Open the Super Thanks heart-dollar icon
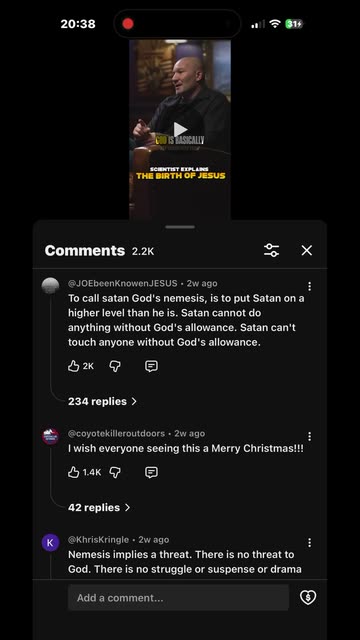The height and width of the screenshot is (640, 360). 308,598
